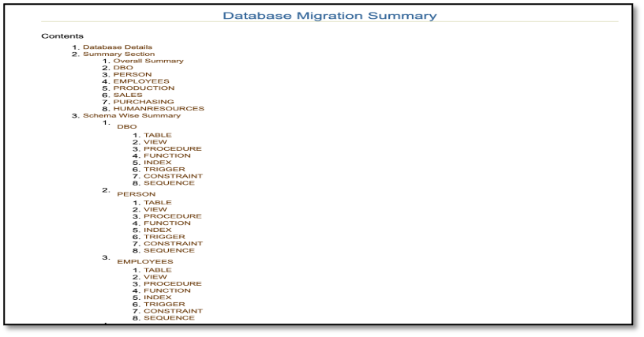This screenshot has width=644, height=337.
Task: Open PERSON schema heading under Schema Wise Summary
Action: 136,194
